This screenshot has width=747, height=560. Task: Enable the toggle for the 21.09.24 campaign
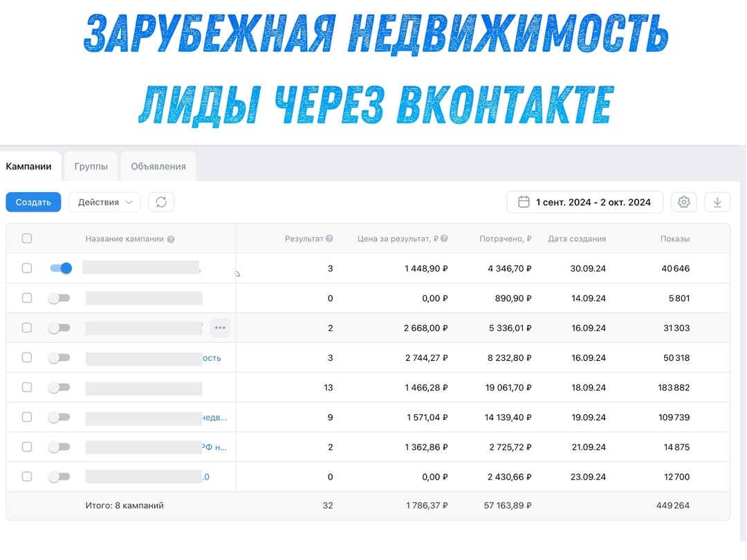[x=59, y=447]
